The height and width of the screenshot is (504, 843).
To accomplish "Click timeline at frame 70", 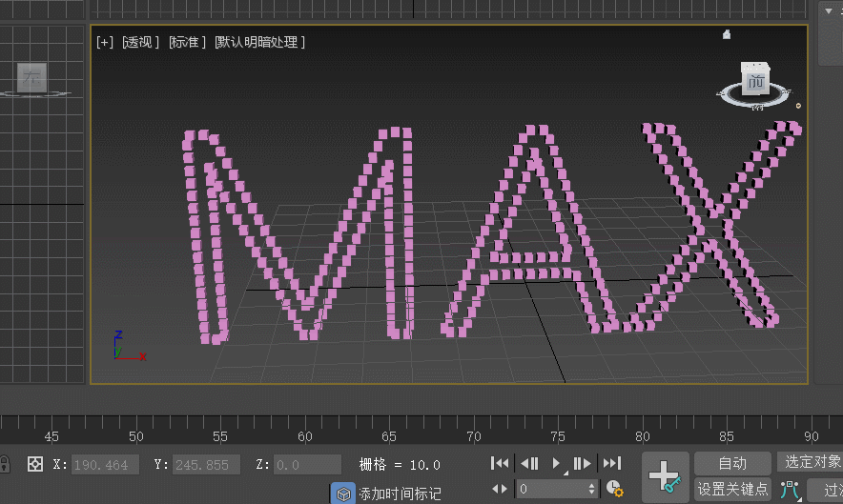I will click(x=474, y=436).
